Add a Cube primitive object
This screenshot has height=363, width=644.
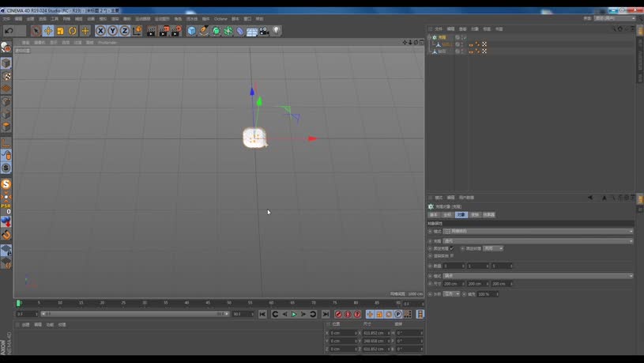pyautogui.click(x=191, y=31)
